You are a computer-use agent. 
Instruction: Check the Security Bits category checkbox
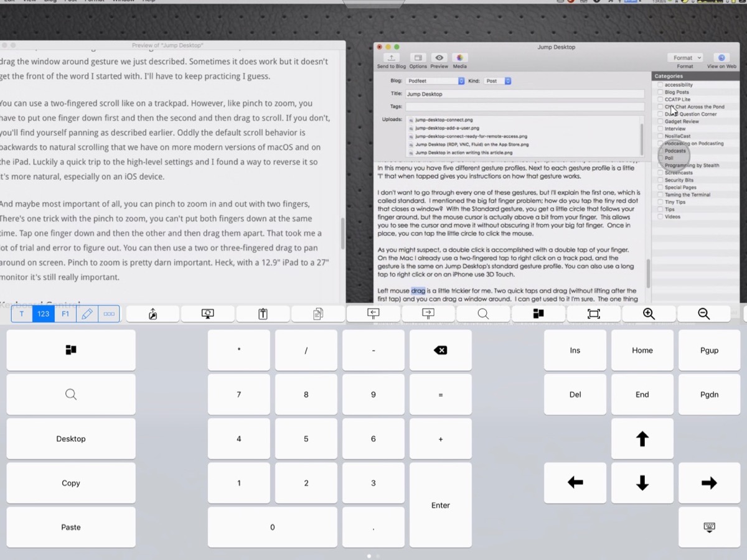[x=660, y=180]
